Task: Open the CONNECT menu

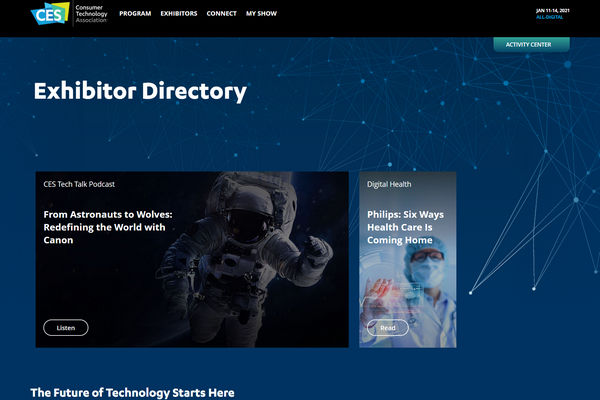Action: 222,13
